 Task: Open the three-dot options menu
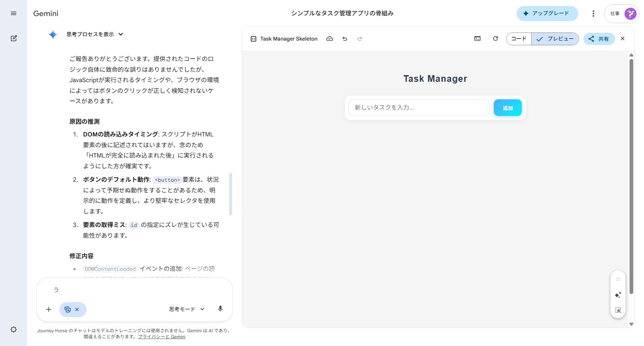pyautogui.click(x=593, y=13)
